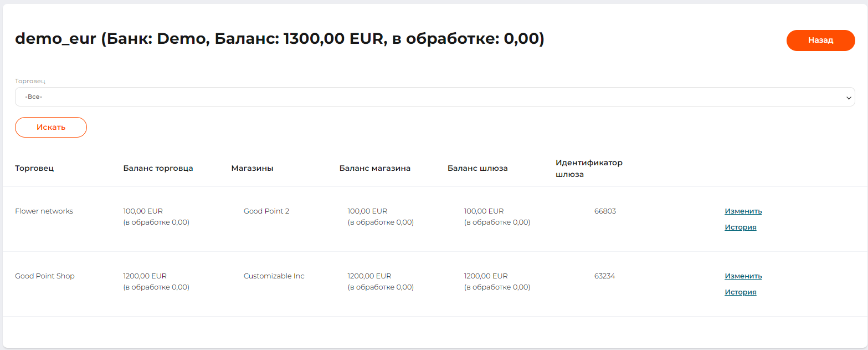Click the Баланс шлюза column header
The width and height of the screenshot is (868, 350).
coord(477,169)
